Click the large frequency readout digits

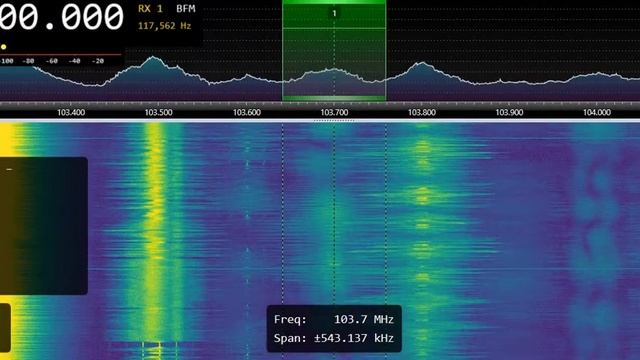[61, 16]
